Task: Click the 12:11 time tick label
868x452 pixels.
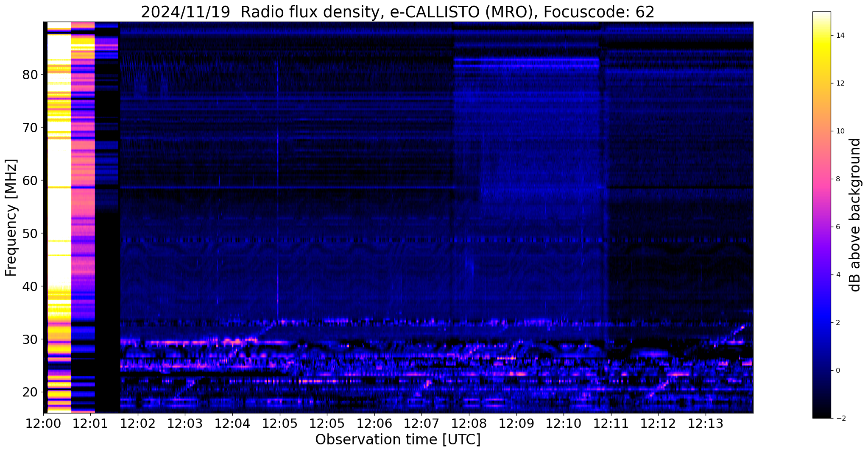Action: pos(611,423)
